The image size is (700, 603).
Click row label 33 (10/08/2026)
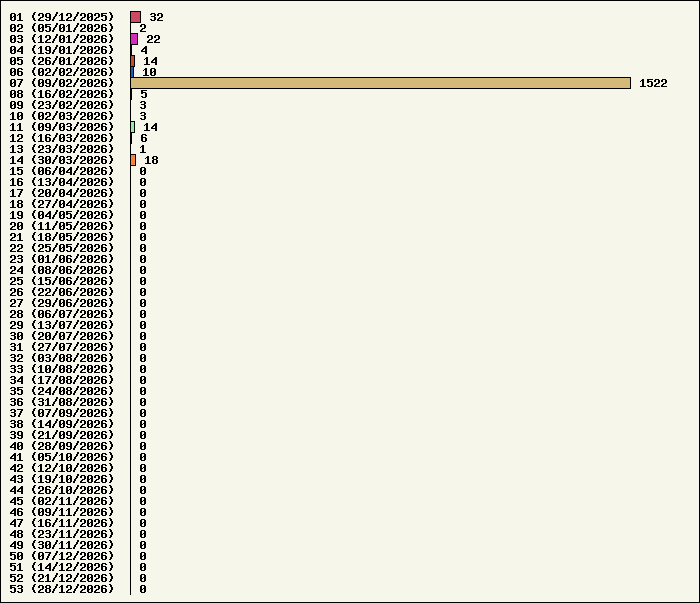62,369
